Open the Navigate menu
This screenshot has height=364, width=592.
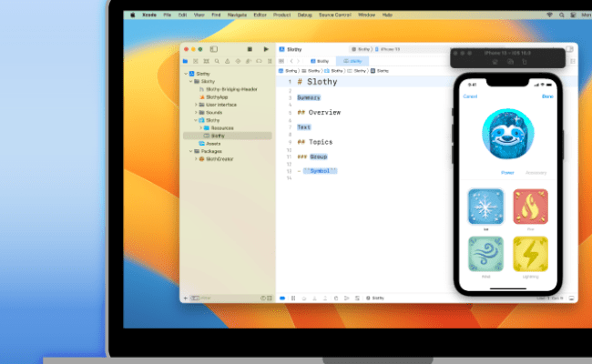[237, 15]
